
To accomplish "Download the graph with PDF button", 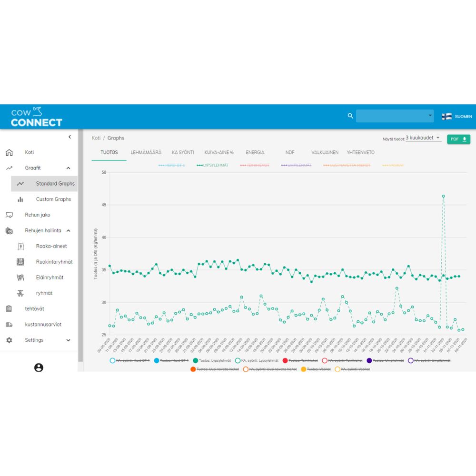I will (458, 139).
